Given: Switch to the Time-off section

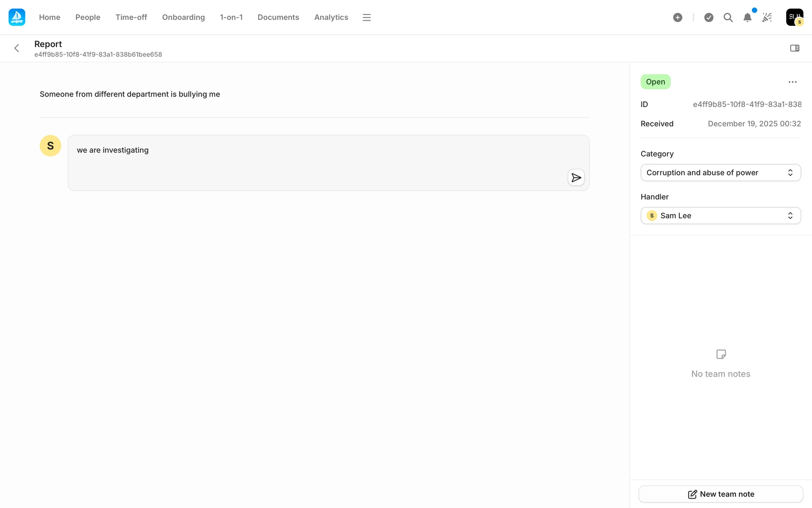Looking at the screenshot, I should coord(131,17).
